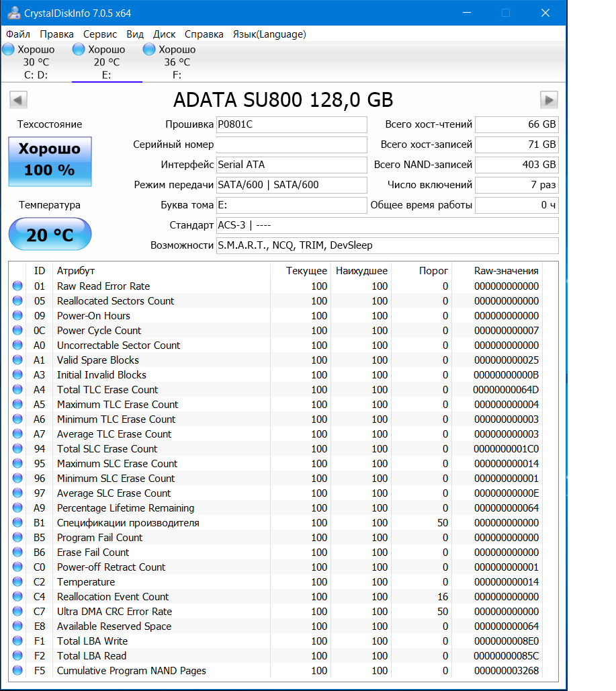616x691 pixels.
Task: Click status orb for Raw Read Error Rate
Action: 17,286
